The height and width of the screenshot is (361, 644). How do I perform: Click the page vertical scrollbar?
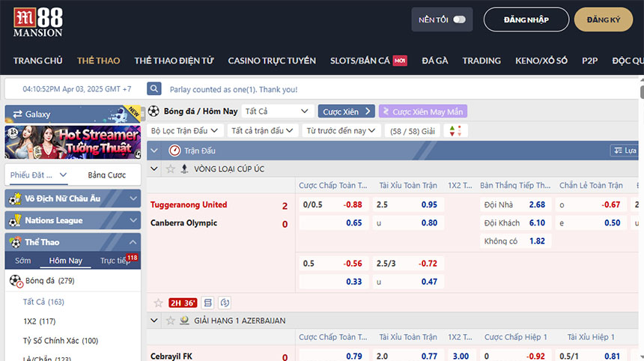click(x=640, y=225)
